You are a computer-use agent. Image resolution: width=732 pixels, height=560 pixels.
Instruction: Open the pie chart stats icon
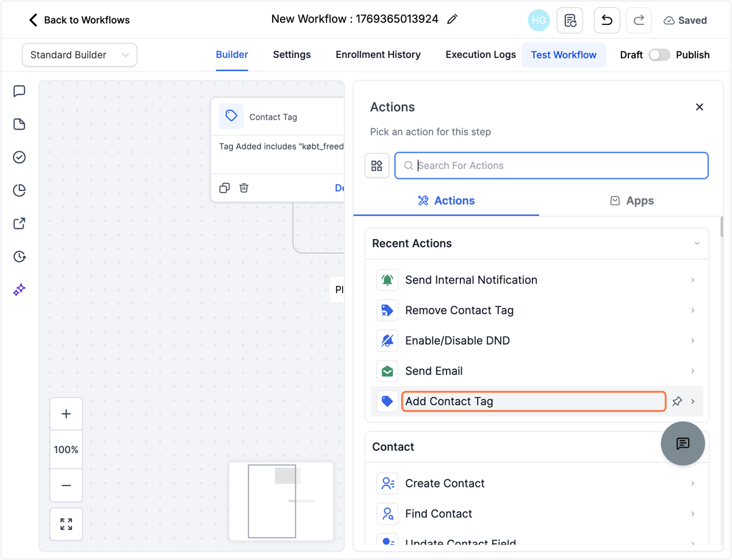tap(20, 190)
